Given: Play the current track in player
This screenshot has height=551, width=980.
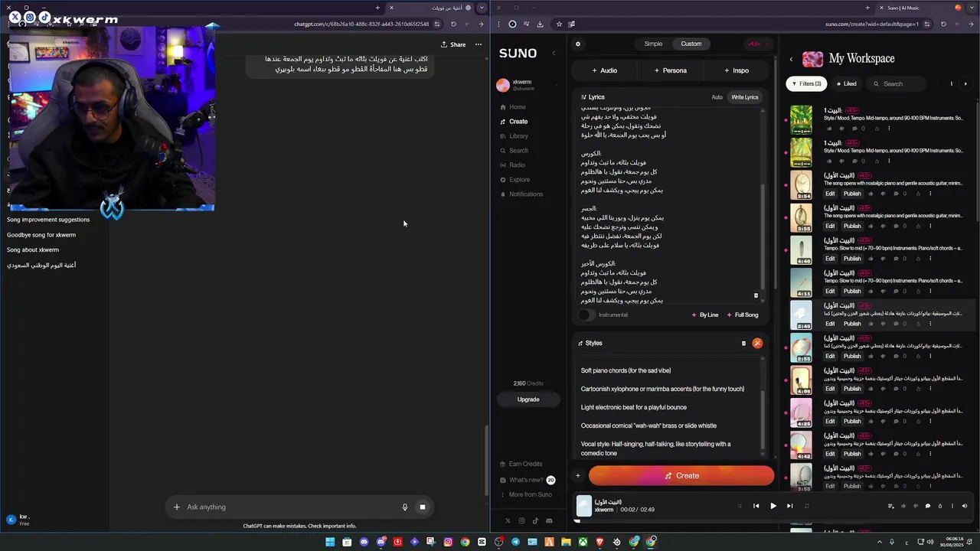Looking at the screenshot, I should (x=773, y=506).
